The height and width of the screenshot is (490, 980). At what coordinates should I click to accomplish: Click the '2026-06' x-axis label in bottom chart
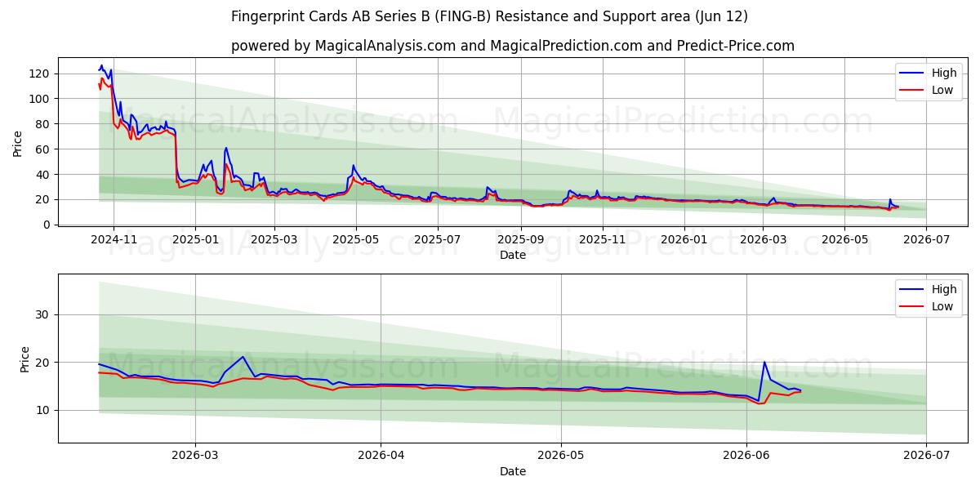coord(746,457)
